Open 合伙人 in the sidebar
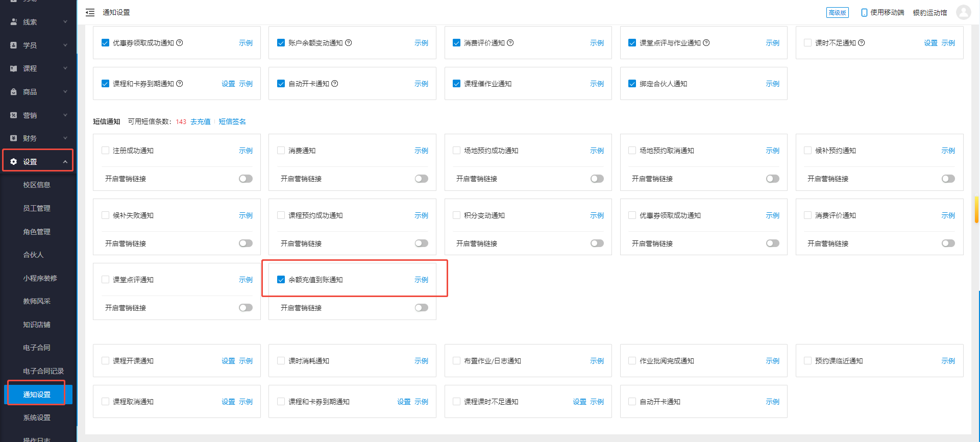 (x=33, y=255)
